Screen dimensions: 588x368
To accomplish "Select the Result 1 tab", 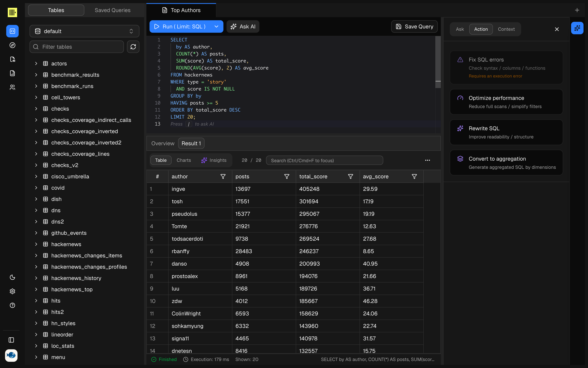I will 191,143.
